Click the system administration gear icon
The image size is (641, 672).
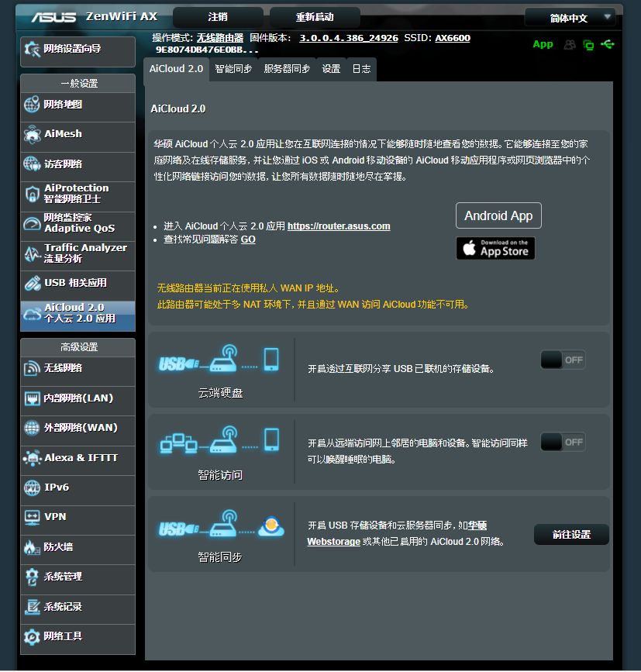[32, 577]
